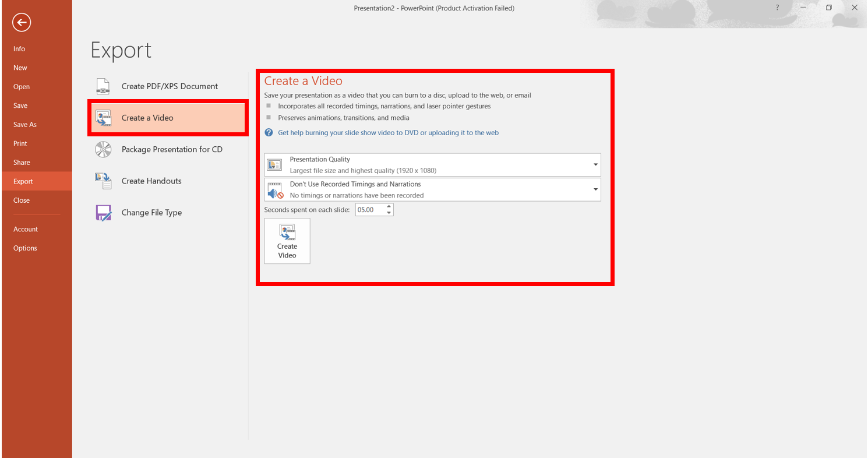Open the Print page

[x=36, y=143]
